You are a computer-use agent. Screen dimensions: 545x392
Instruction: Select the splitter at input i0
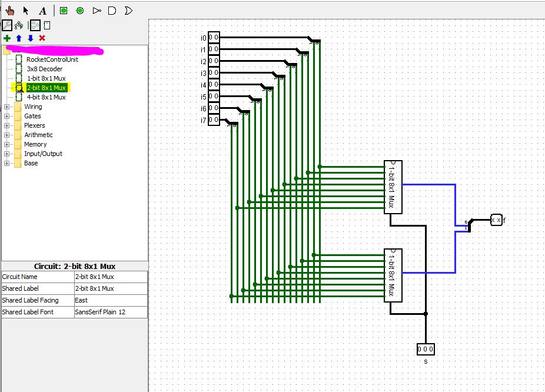coord(314,40)
